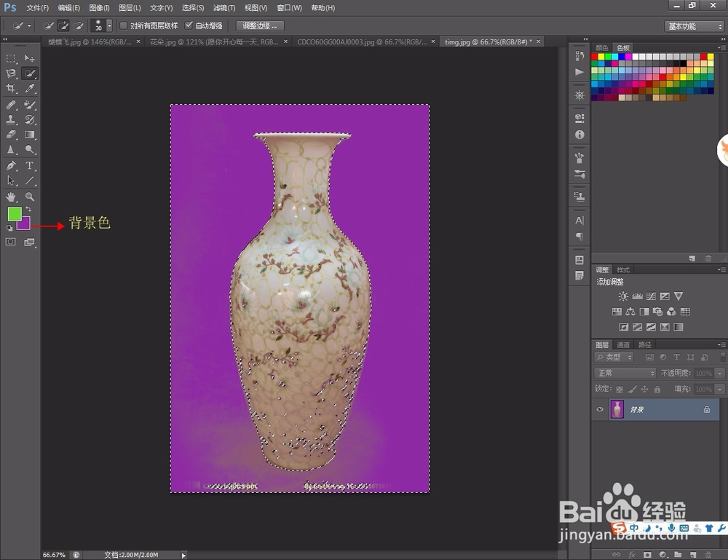
Task: Create a new layer
Action: click(x=693, y=554)
